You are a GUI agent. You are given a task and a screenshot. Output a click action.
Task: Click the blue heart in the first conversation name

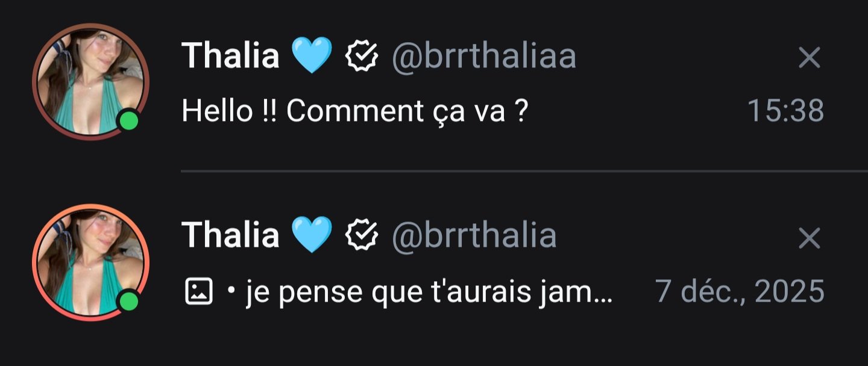[311, 55]
